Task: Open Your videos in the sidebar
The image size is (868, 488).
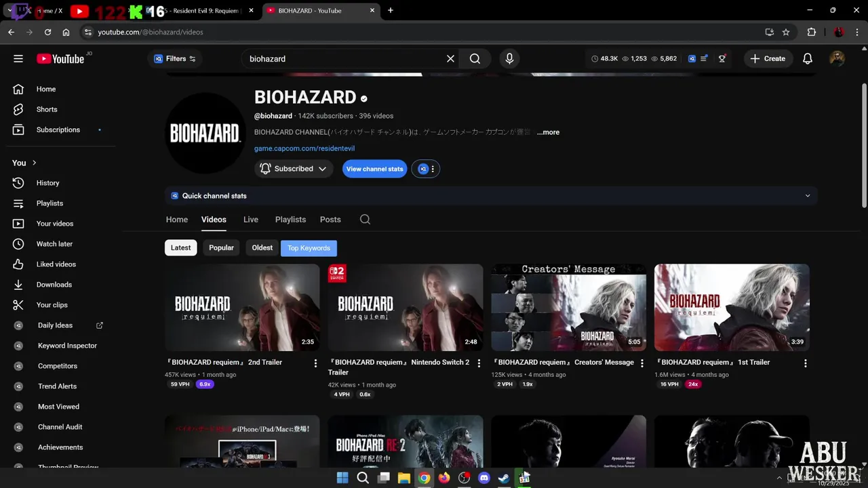Action: [x=55, y=224]
